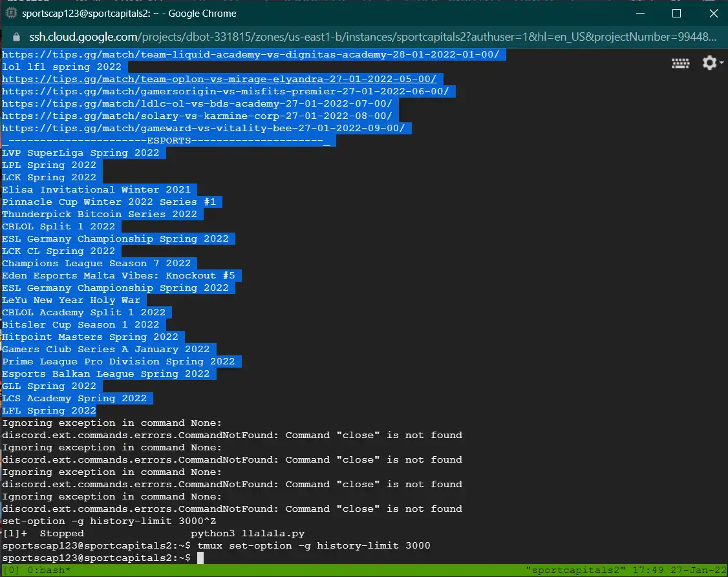This screenshot has width=728, height=577.
Task: Click the ssh.cloud.google.com address bar URL
Action: pyautogui.click(x=373, y=37)
